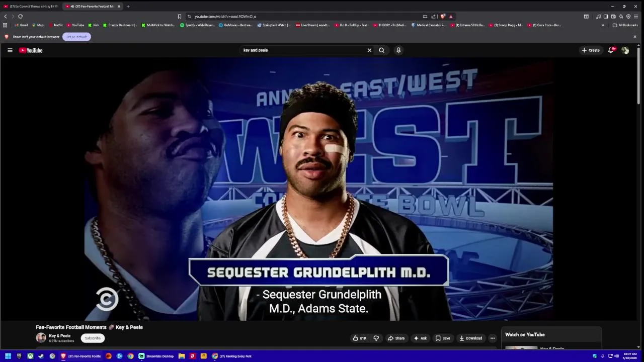This screenshot has height=362, width=644.
Task: Open the Brave playlist music note icon
Action: click(x=598, y=17)
